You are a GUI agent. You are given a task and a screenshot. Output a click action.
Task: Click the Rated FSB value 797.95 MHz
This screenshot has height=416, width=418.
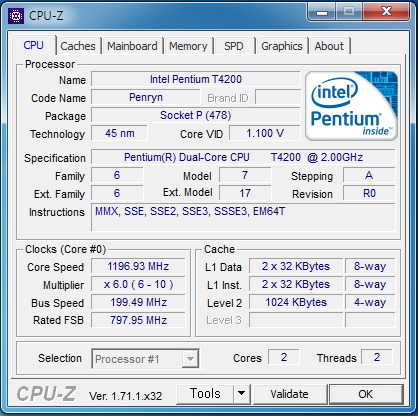[138, 320]
